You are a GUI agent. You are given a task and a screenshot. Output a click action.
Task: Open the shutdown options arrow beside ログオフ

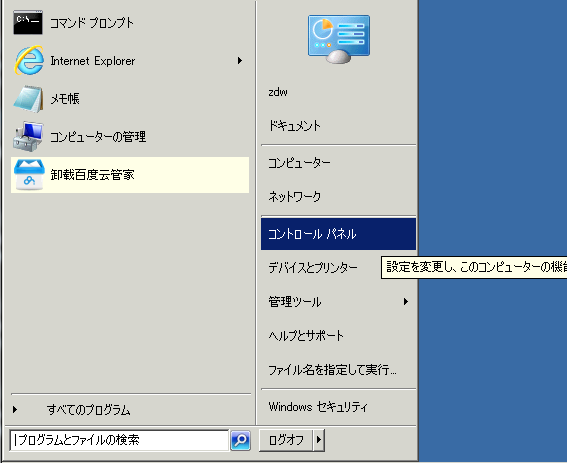click(x=319, y=440)
